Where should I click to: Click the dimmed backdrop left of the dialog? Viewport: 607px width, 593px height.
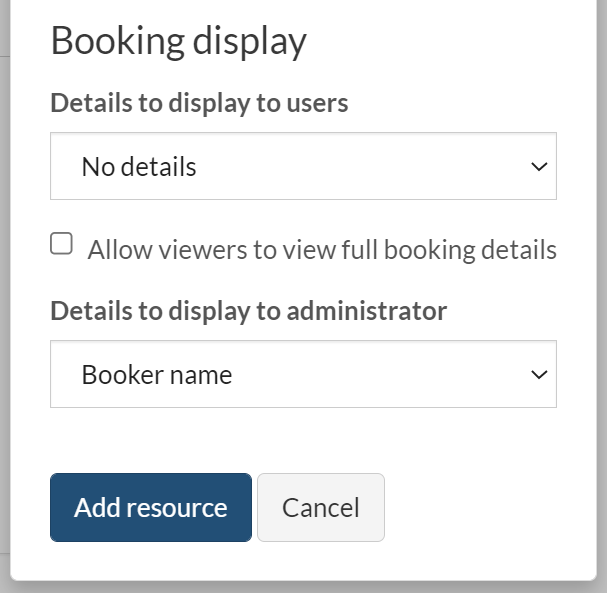click(x=5, y=300)
